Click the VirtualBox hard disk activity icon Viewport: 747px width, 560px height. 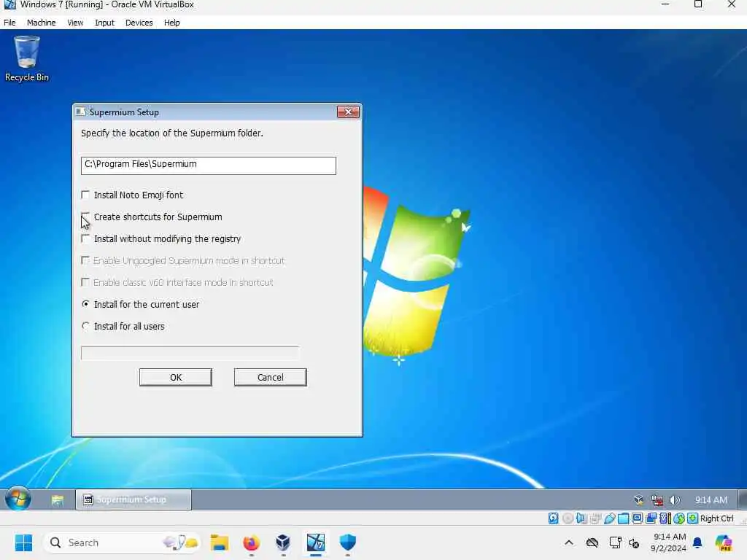(553, 518)
